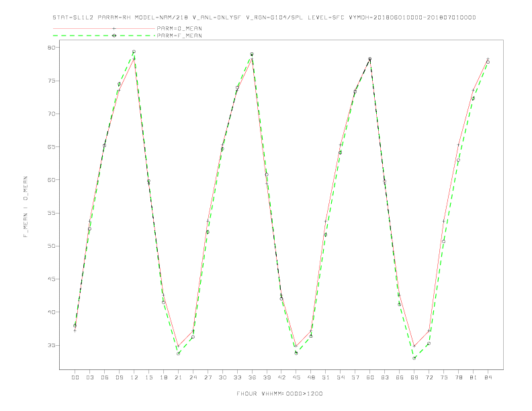The height and width of the screenshot is (411, 532).
Task: Click y-axis tick label 55
Action: [51, 213]
